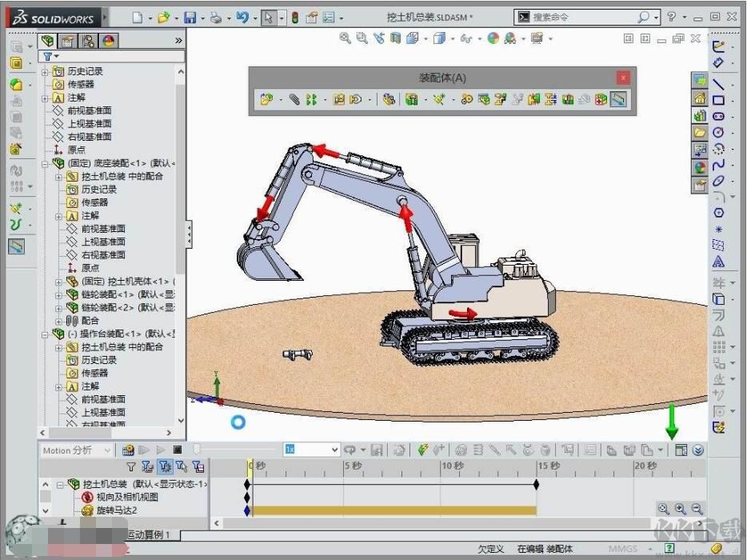Select the Move Component tool
The image size is (747, 560).
(x=338, y=99)
